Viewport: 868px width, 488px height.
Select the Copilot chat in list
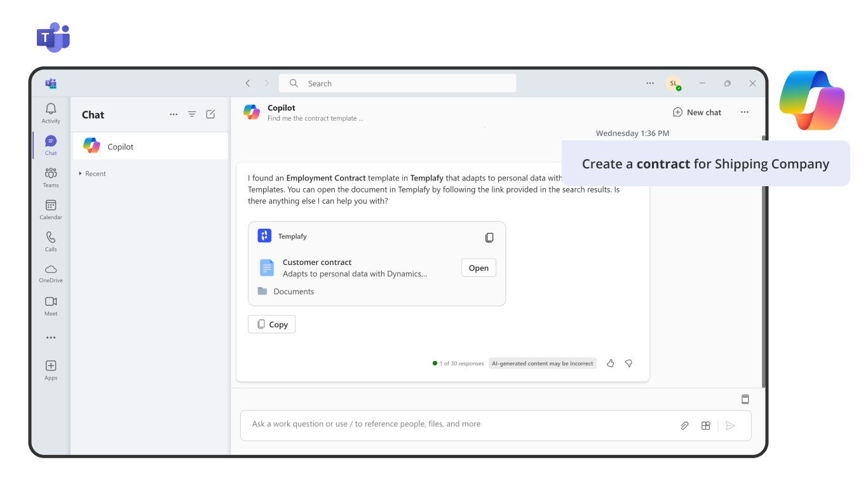click(x=151, y=146)
